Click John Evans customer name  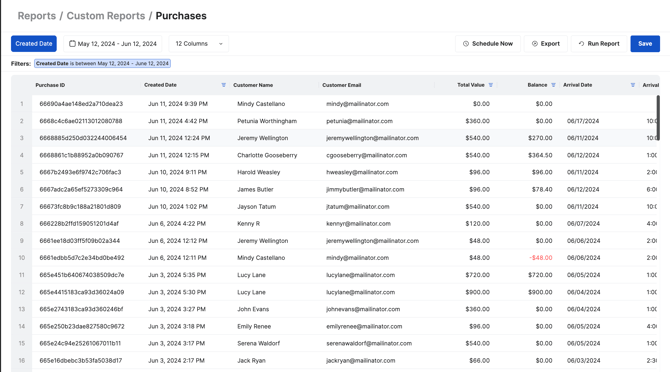(253, 309)
